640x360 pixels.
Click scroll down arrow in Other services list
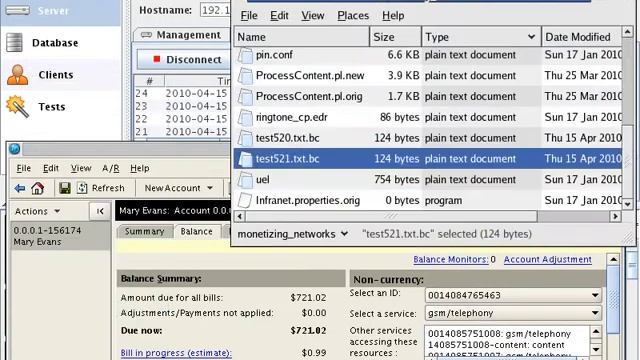(x=596, y=350)
